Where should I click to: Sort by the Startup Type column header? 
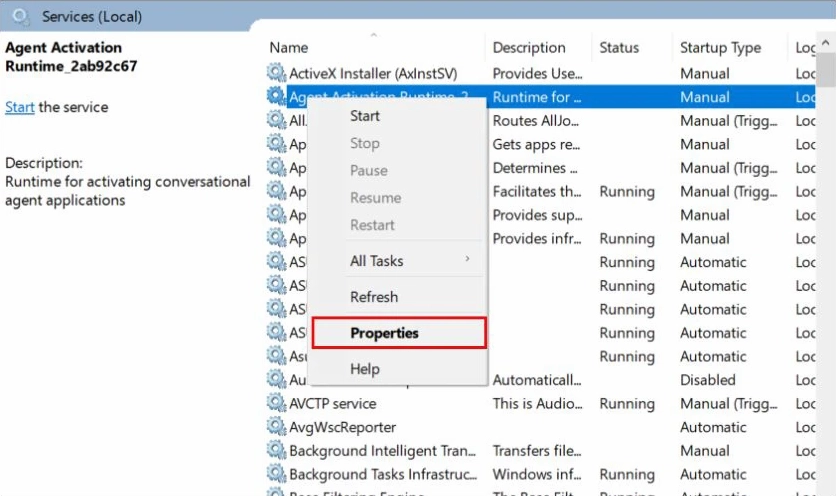tap(720, 48)
